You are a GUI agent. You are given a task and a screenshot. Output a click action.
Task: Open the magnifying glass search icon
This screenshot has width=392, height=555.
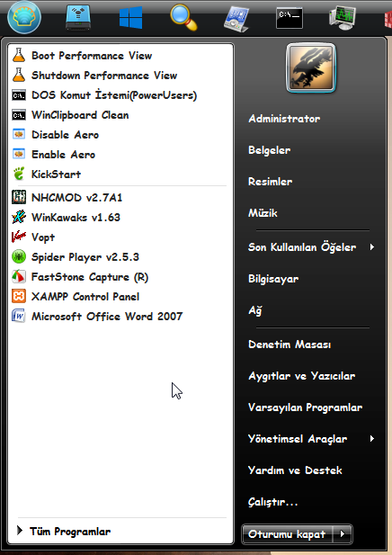click(x=183, y=17)
